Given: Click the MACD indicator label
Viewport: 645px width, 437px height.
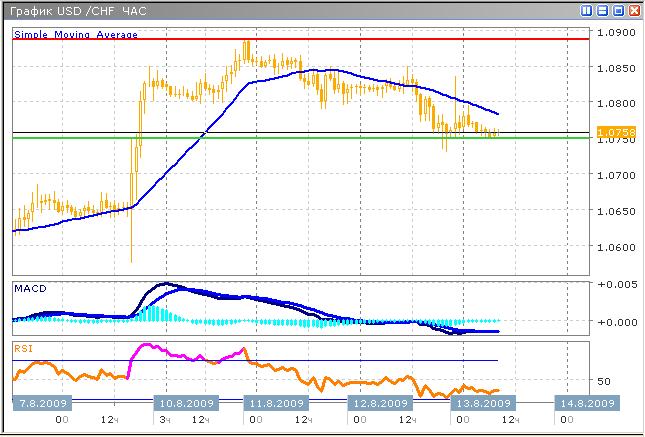Looking at the screenshot, I should (30, 289).
